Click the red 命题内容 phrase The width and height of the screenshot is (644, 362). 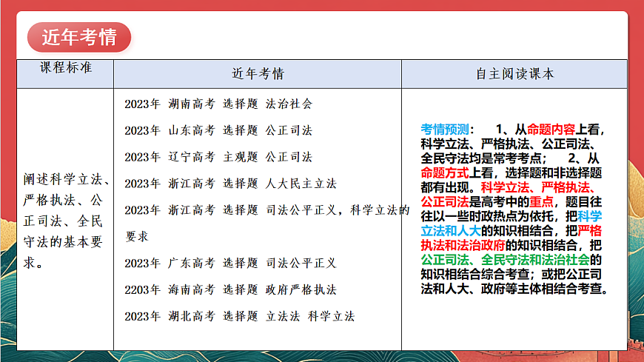(x=551, y=130)
